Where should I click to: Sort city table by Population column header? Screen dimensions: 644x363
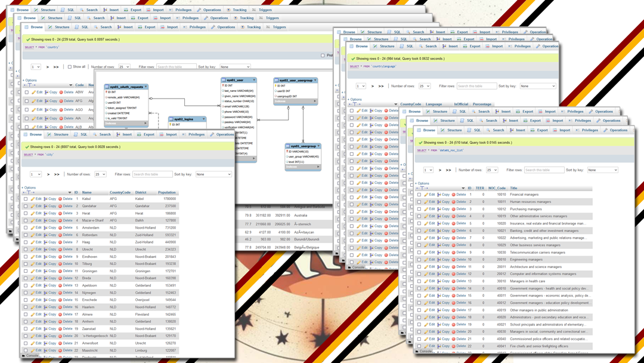[x=167, y=192]
